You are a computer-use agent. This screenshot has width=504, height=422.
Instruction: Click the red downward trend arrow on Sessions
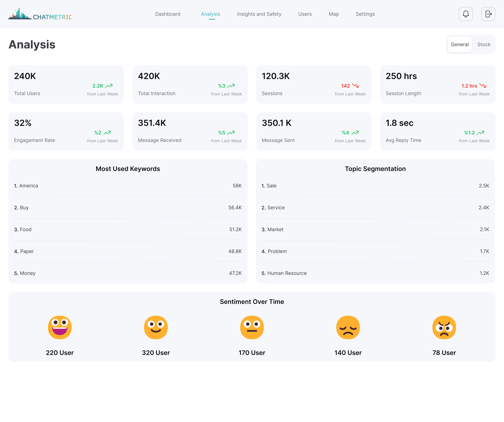pyautogui.click(x=355, y=86)
